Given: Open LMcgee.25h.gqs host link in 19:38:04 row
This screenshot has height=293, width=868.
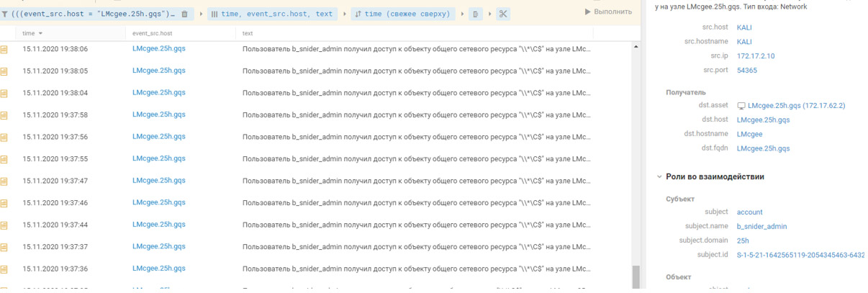Looking at the screenshot, I should pos(159,92).
